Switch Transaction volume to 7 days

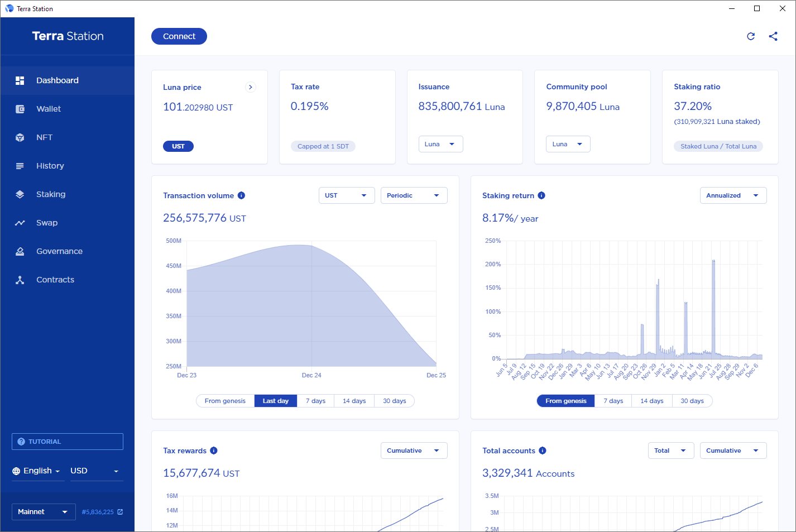[315, 400]
